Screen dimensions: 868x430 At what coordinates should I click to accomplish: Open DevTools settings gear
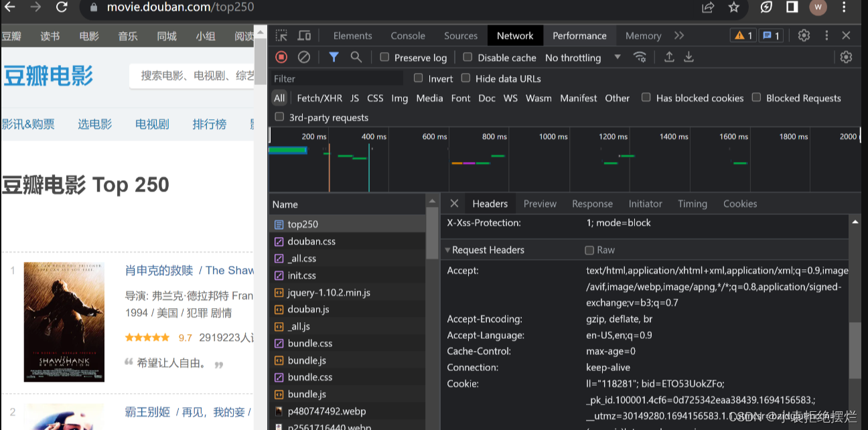click(804, 35)
